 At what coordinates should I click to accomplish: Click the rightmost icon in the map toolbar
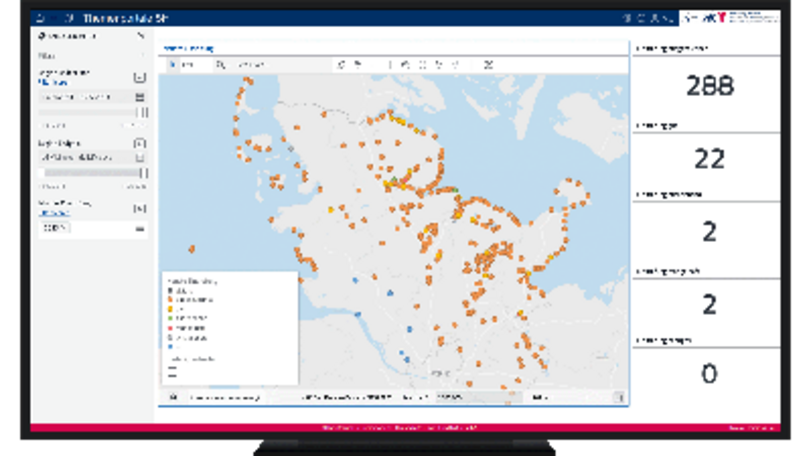488,65
